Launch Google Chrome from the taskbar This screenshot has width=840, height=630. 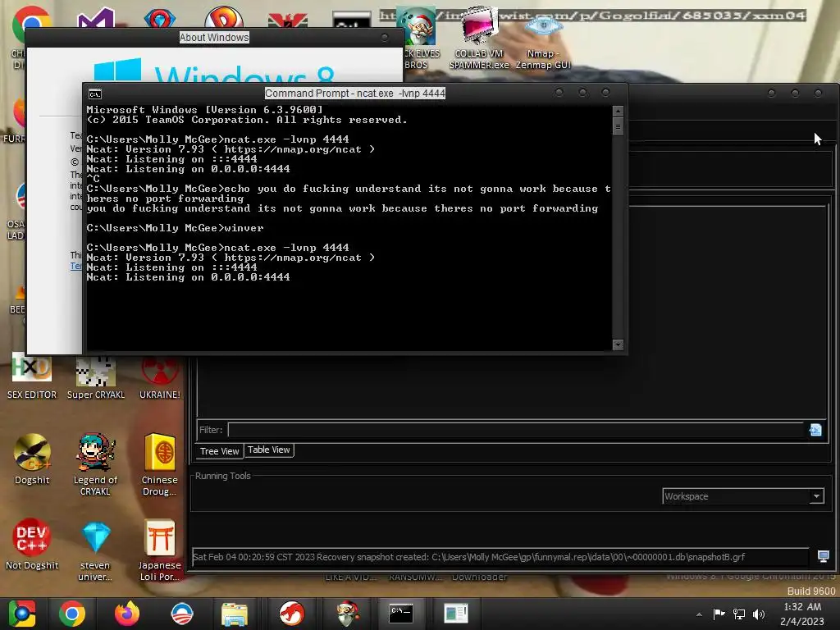coord(72,614)
